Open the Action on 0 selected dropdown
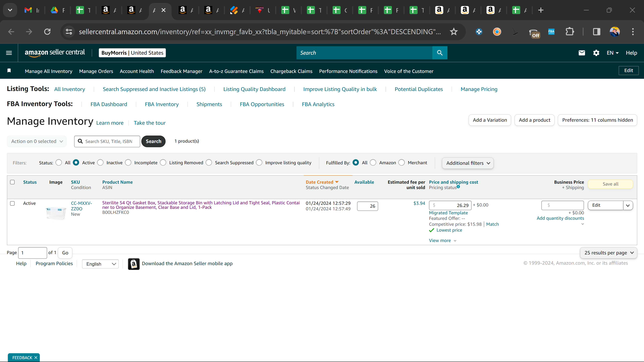Viewport: 644px width, 362px height. (x=37, y=141)
